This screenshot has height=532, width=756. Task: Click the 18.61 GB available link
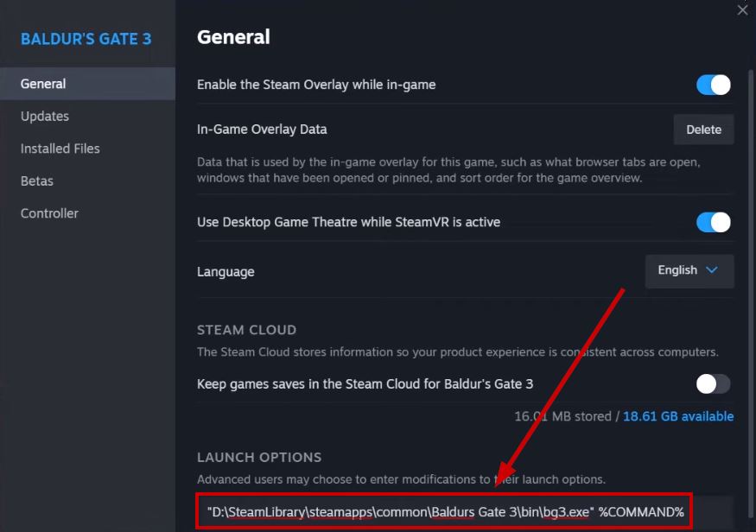678,416
